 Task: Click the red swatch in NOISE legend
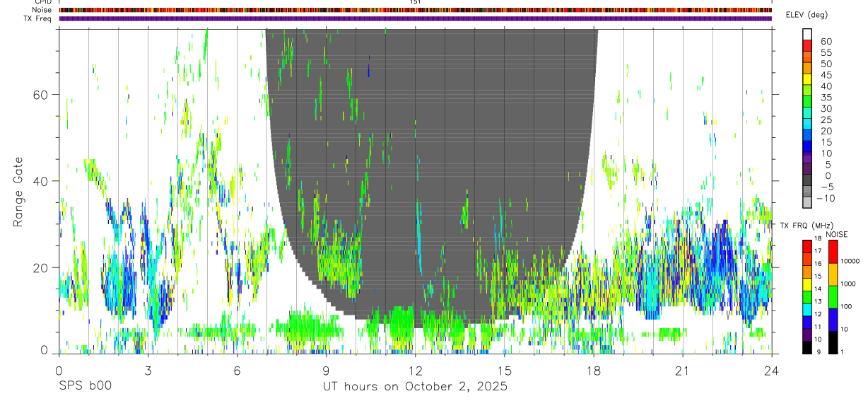(x=833, y=252)
